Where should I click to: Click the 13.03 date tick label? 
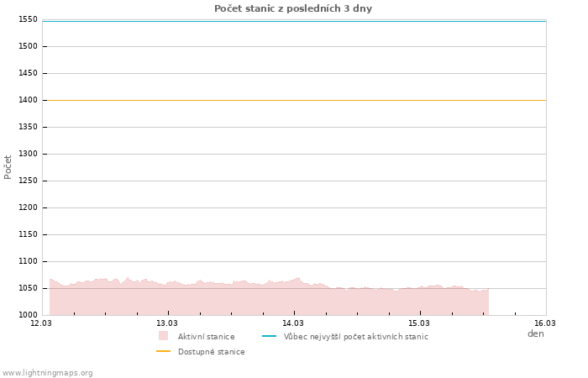pos(167,323)
